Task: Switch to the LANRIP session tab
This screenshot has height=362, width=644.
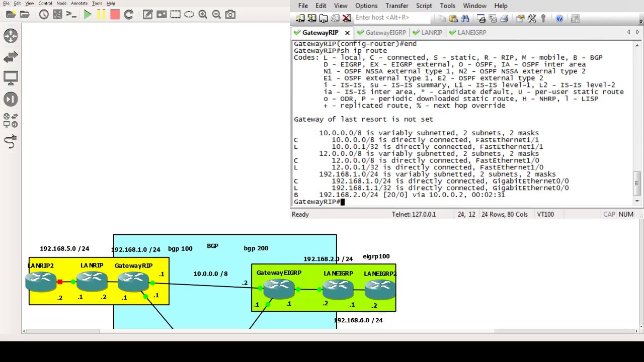Action: tap(428, 32)
